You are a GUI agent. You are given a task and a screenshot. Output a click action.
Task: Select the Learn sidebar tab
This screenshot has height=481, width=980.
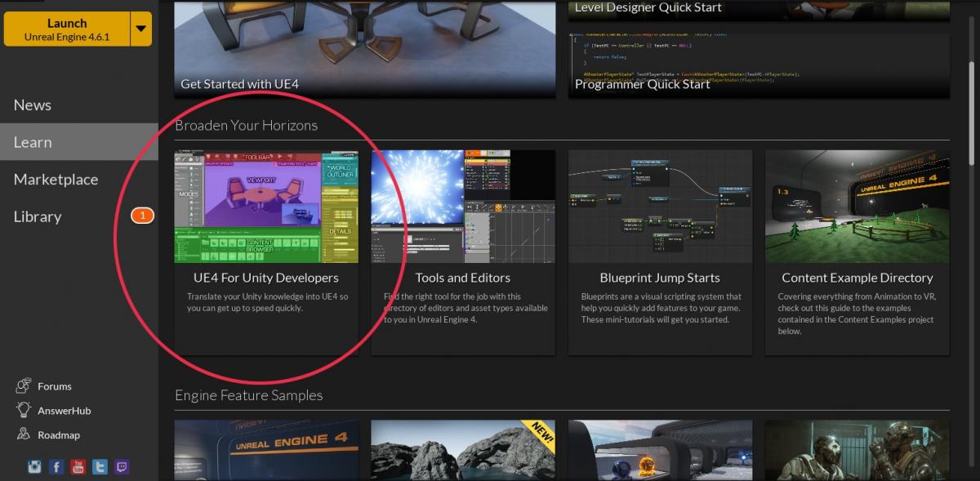coord(33,142)
